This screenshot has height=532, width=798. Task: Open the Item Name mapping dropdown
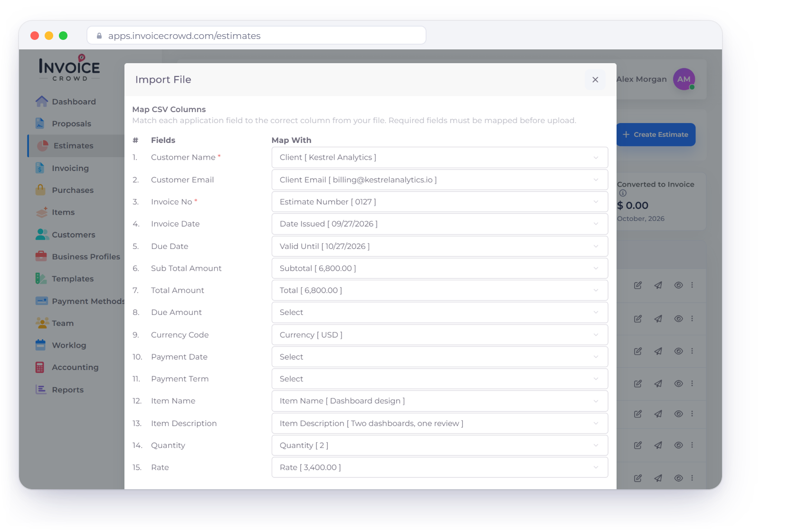(x=440, y=401)
